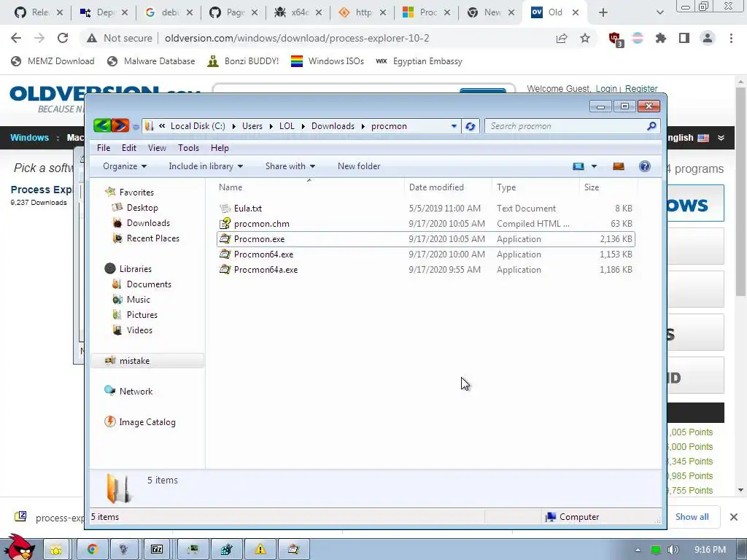
Task: Open Chrome extensions puzzle icon
Action: (661, 38)
